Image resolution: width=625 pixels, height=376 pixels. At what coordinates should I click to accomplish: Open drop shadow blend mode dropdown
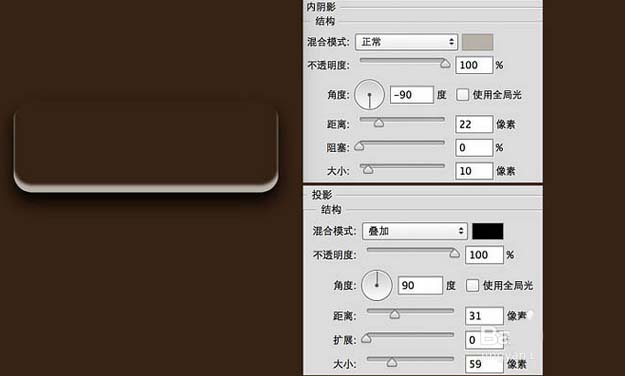coord(415,231)
